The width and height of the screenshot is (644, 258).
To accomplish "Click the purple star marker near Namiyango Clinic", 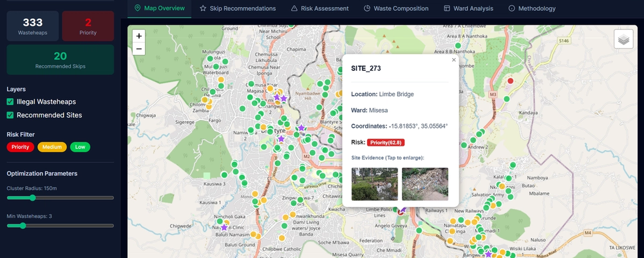I will pos(224,227).
